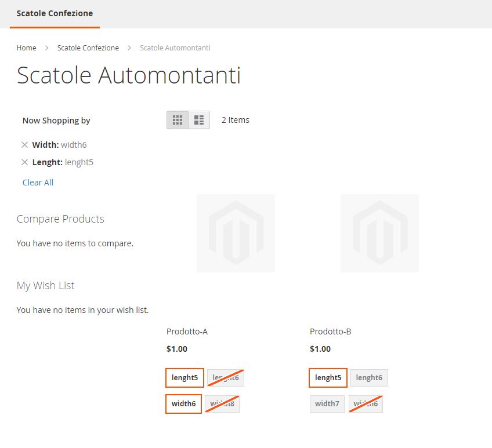
Task: Click crossed-out lenght6 swatch under Prodotto-A
Action: tap(226, 377)
